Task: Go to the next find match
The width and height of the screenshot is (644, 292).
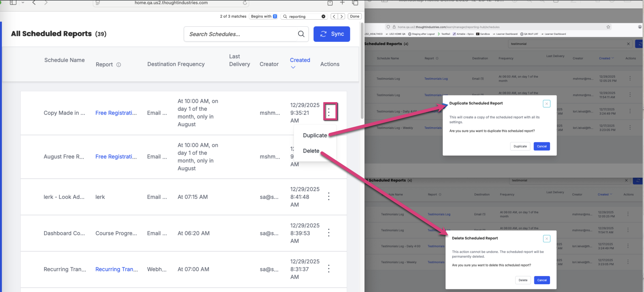Action: (341, 16)
